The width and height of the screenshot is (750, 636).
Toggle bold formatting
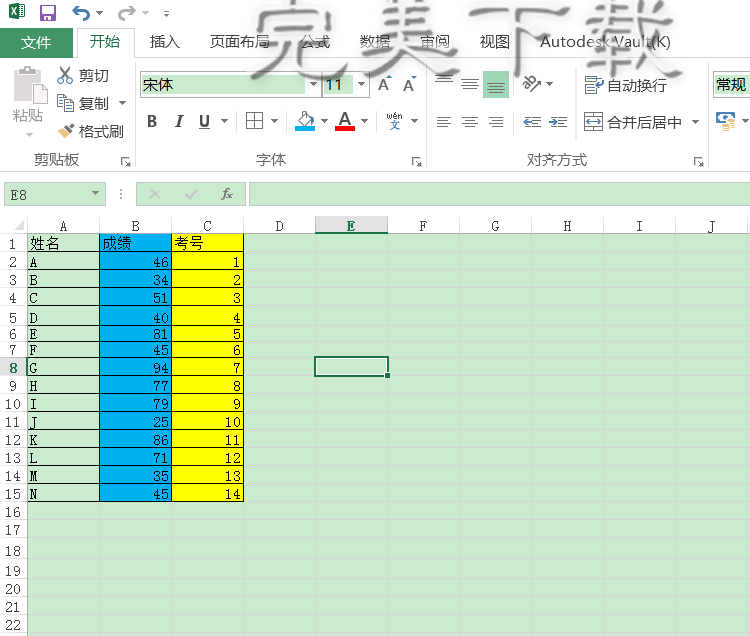pos(152,121)
